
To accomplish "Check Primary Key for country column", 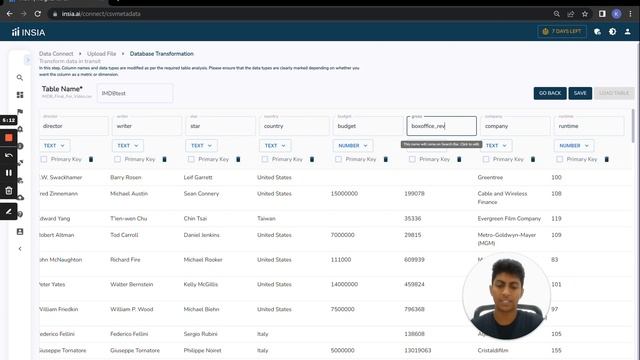I will click(265, 159).
